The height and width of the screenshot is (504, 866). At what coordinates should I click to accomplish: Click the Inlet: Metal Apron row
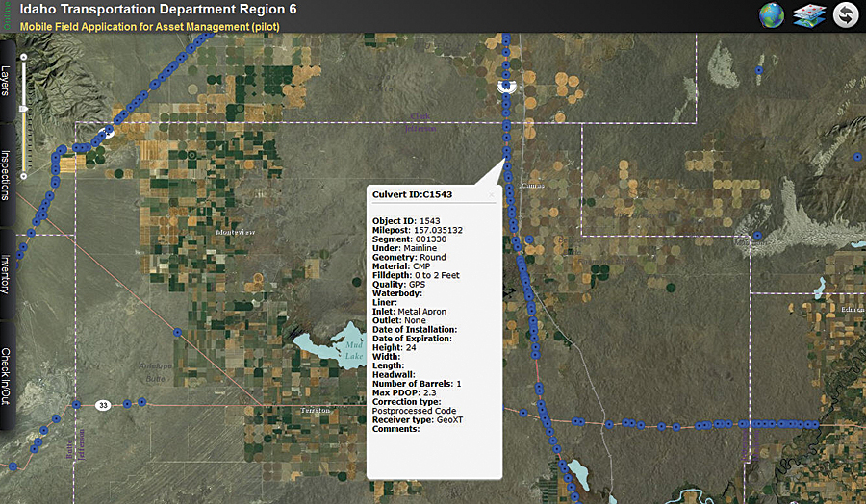(x=409, y=312)
